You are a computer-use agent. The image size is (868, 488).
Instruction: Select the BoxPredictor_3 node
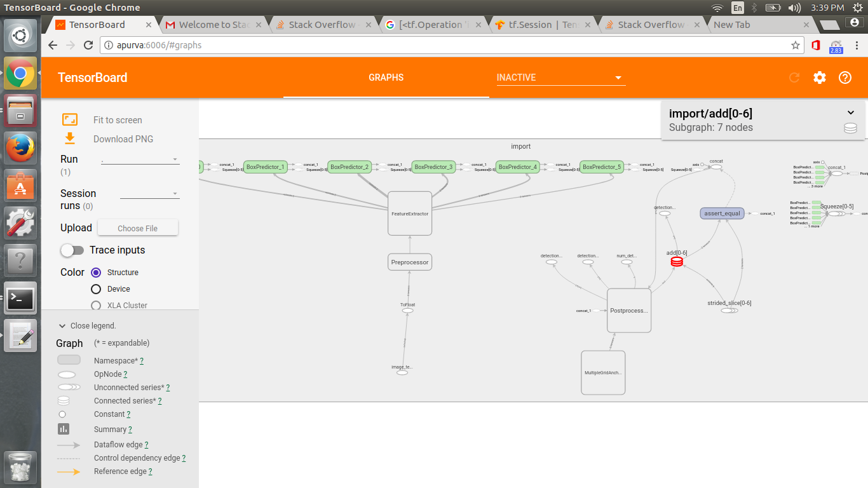433,166
